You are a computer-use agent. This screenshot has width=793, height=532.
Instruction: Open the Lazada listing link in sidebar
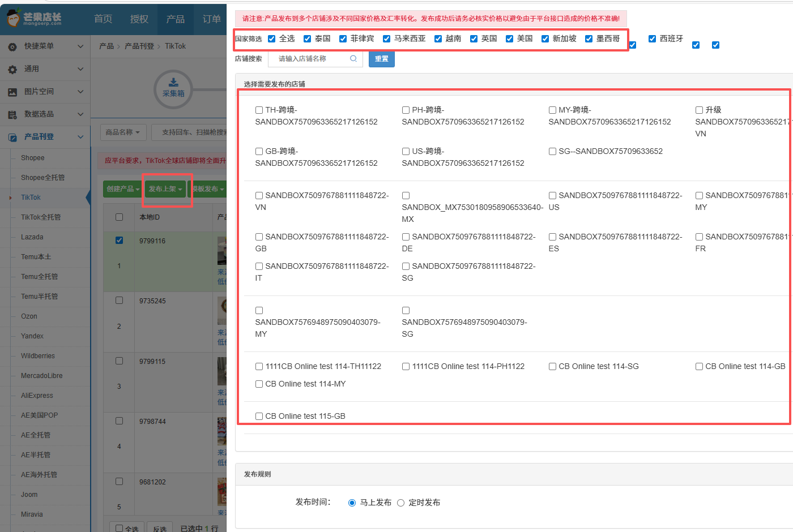point(32,237)
